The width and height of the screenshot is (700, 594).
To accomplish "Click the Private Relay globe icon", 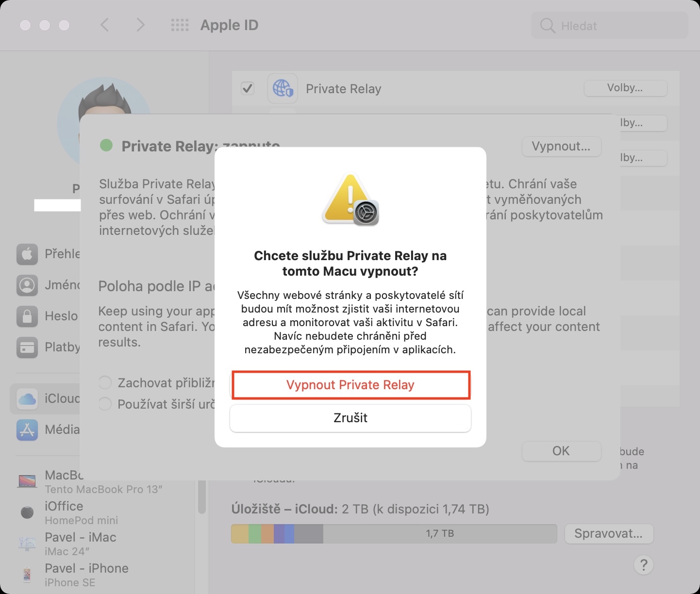I will pyautogui.click(x=283, y=88).
